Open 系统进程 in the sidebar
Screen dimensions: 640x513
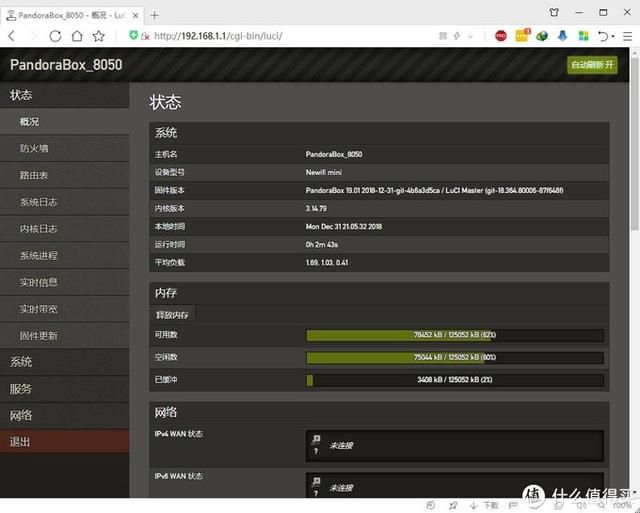point(64,256)
